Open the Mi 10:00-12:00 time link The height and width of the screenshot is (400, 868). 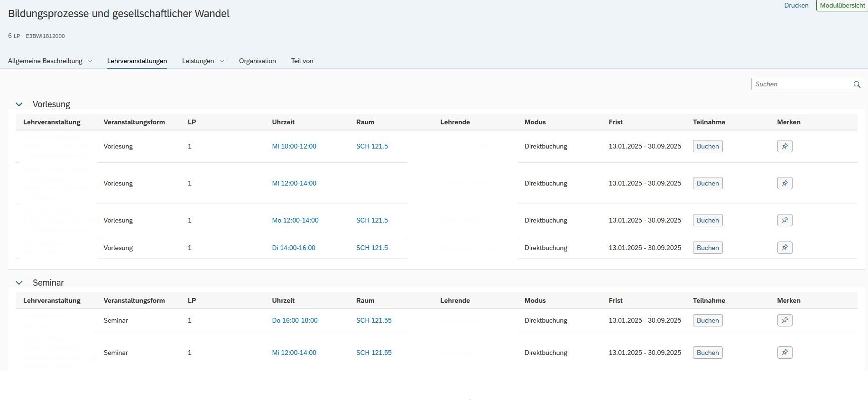point(294,146)
